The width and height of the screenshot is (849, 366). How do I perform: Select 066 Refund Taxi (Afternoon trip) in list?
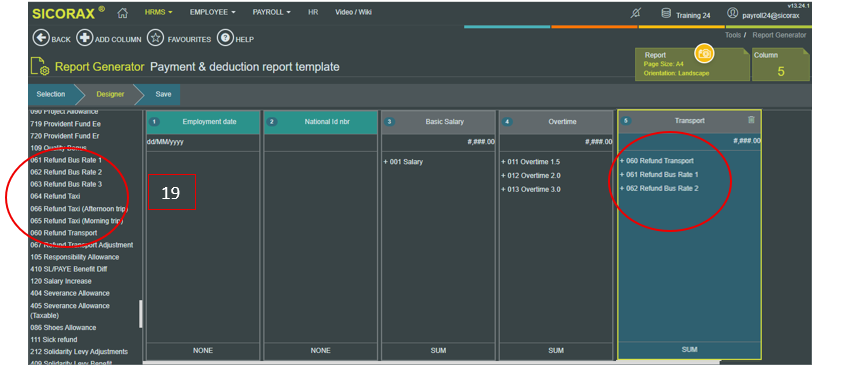click(x=79, y=208)
